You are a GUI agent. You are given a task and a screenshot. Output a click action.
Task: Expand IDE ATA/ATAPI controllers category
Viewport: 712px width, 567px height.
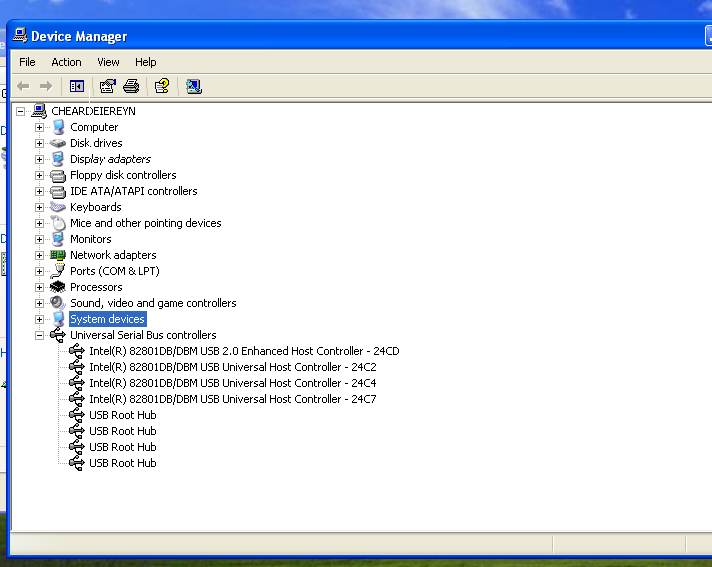pos(40,191)
